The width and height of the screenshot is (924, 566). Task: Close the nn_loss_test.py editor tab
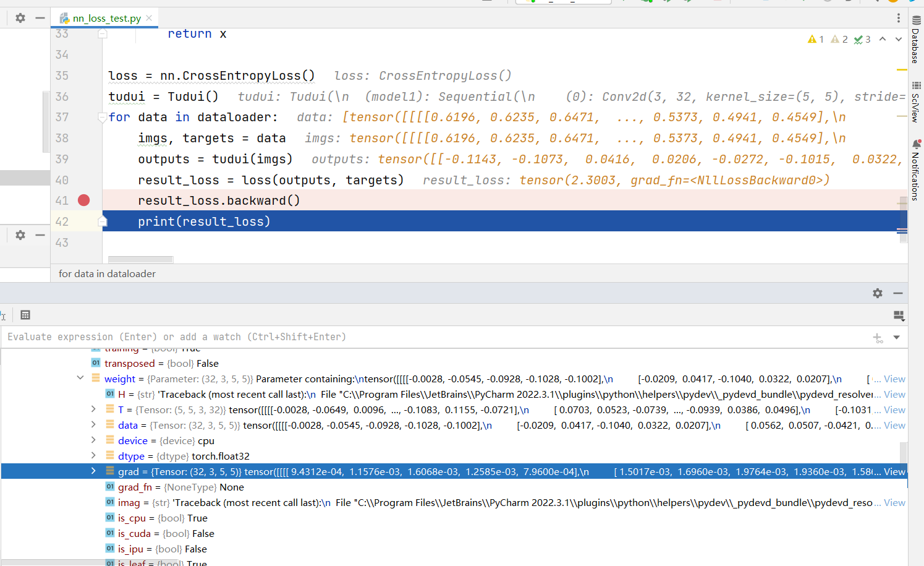click(149, 18)
